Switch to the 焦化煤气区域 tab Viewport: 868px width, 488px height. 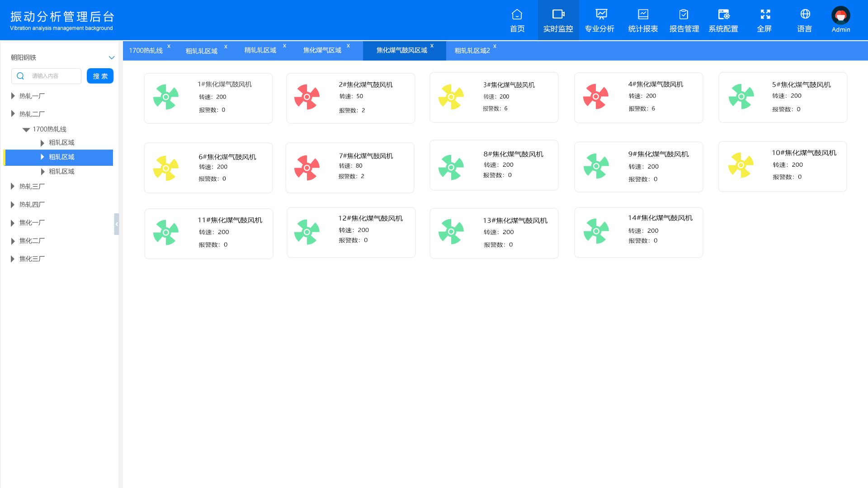pos(322,50)
